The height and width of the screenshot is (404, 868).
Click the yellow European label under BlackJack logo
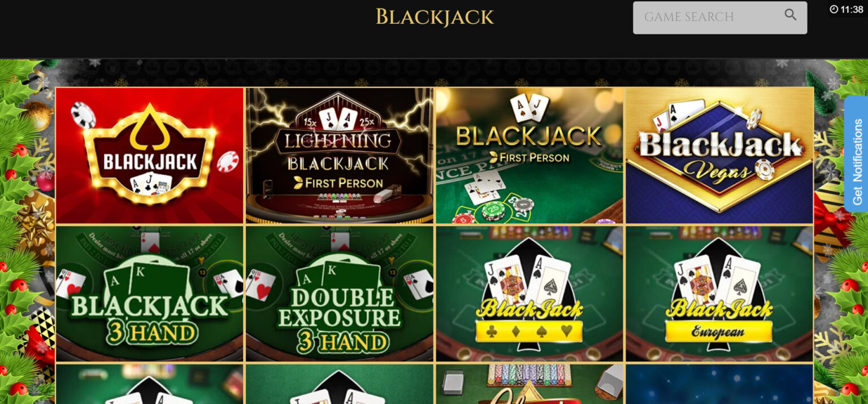click(719, 332)
